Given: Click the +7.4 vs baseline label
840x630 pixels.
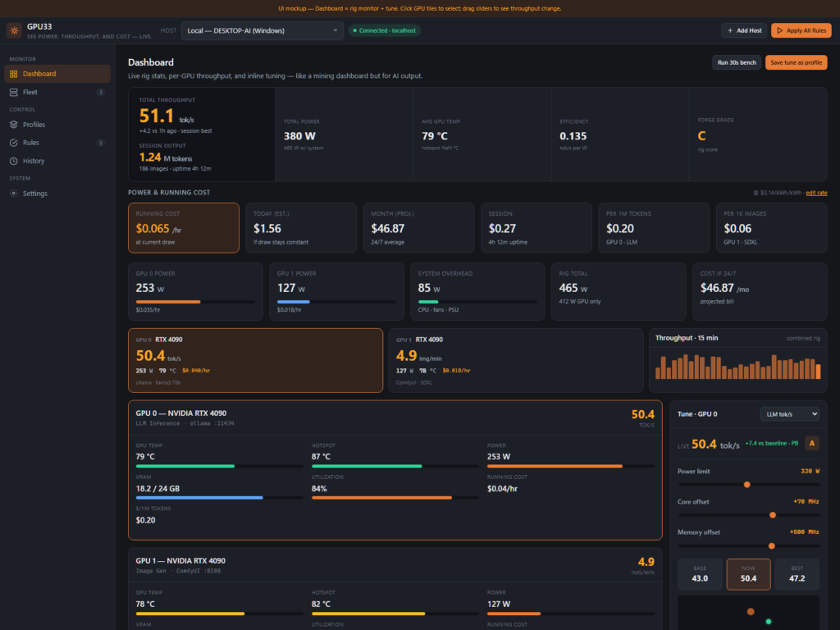Looking at the screenshot, I should point(771,443).
